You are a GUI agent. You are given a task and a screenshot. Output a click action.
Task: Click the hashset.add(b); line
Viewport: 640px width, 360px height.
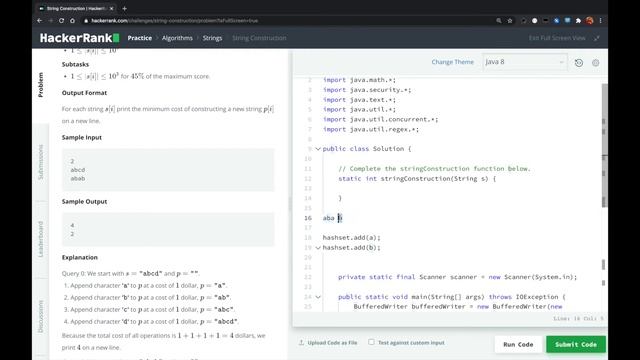[x=351, y=247]
